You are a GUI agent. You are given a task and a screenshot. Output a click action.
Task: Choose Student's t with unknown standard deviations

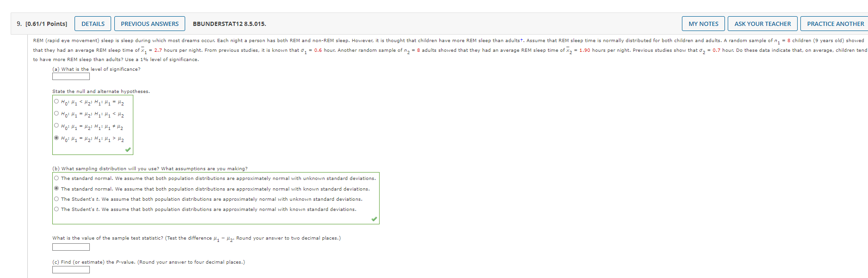pos(56,199)
